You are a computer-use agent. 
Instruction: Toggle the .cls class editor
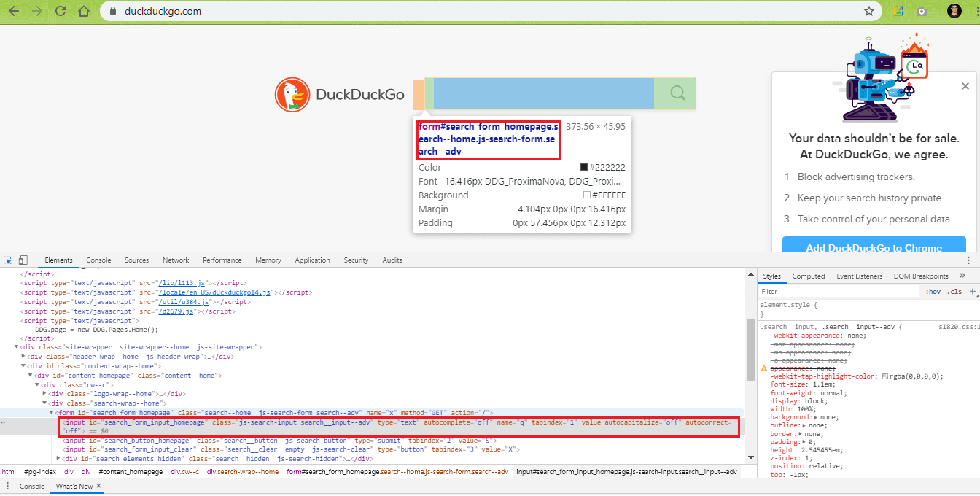pos(954,292)
